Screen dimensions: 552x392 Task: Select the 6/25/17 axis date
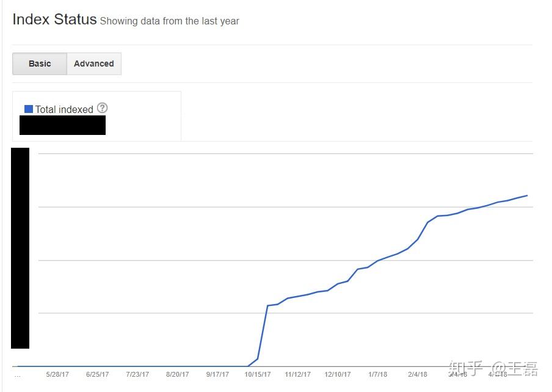pyautogui.click(x=98, y=374)
